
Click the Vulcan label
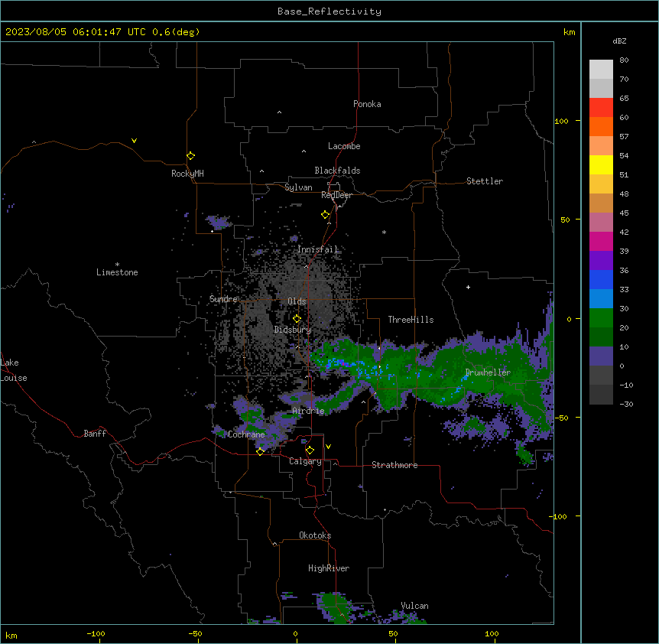click(414, 606)
